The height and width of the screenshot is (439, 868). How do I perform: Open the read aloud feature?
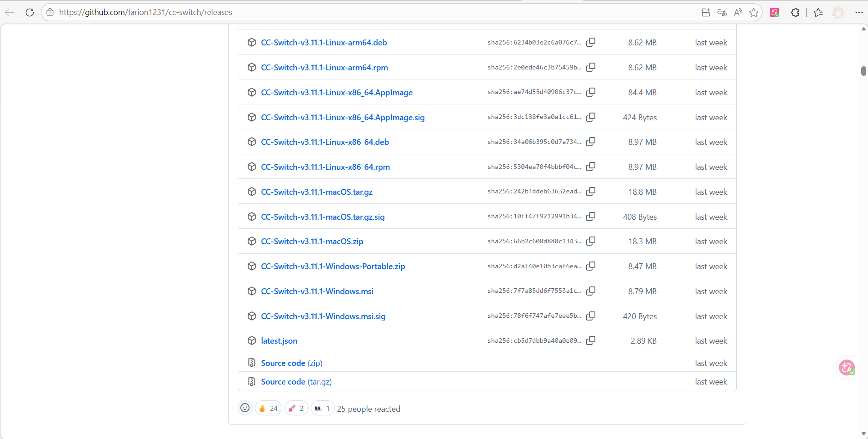(738, 12)
